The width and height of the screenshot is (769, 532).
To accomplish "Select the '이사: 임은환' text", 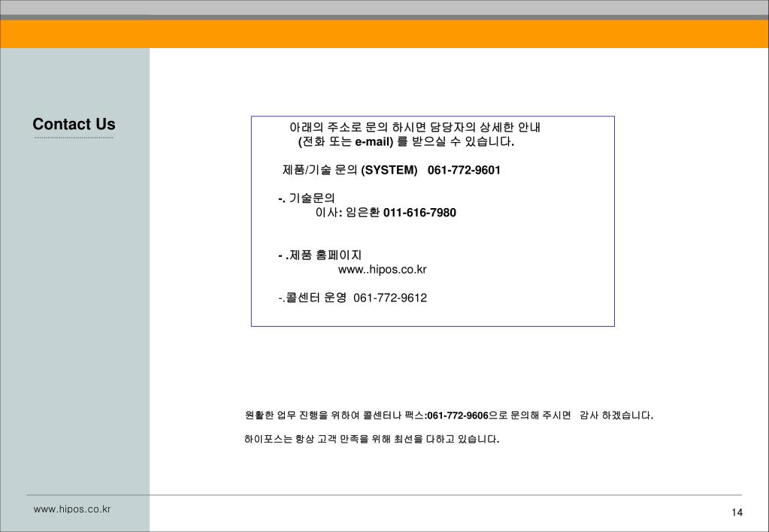I will click(x=347, y=213).
